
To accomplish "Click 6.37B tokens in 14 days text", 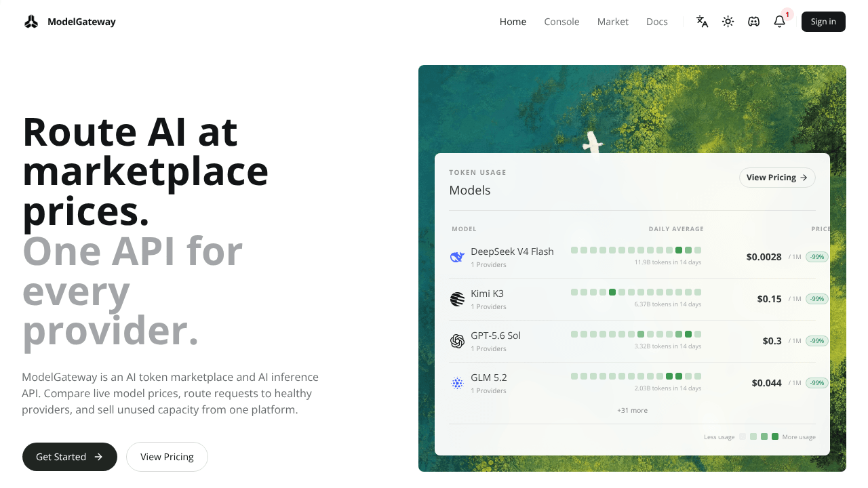I will click(668, 304).
